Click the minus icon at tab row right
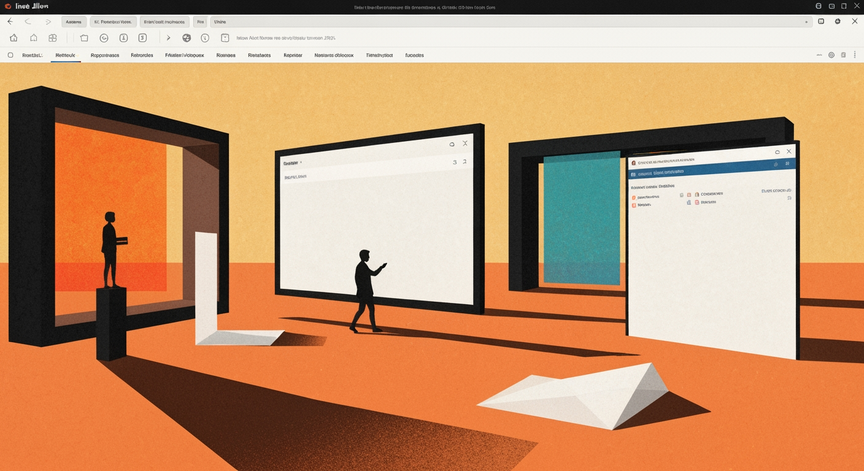This screenshot has height=471, width=864. coord(819,55)
